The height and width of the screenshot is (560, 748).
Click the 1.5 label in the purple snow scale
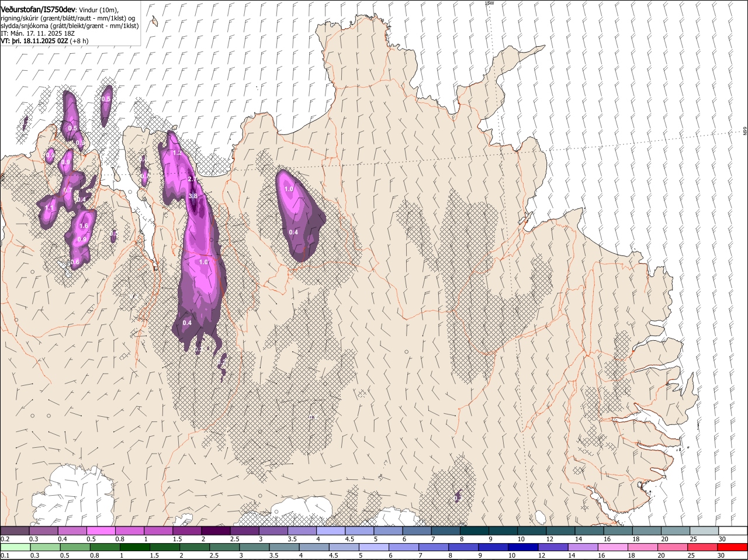[177, 538]
